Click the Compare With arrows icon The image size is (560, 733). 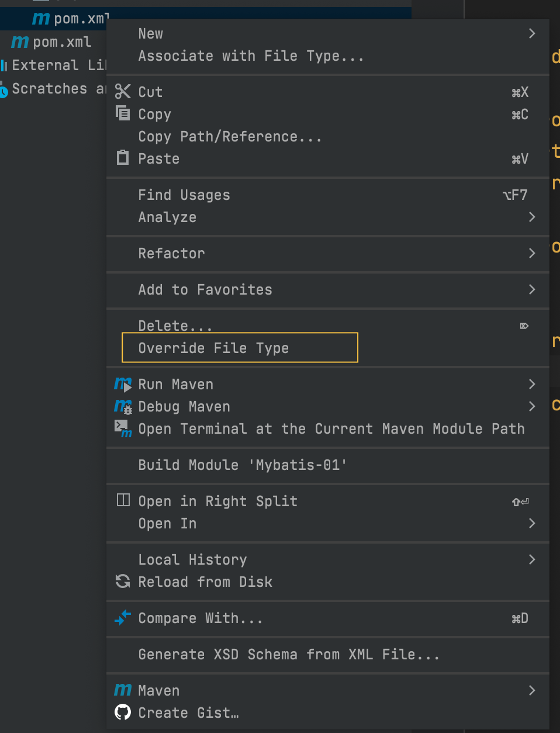click(x=123, y=617)
